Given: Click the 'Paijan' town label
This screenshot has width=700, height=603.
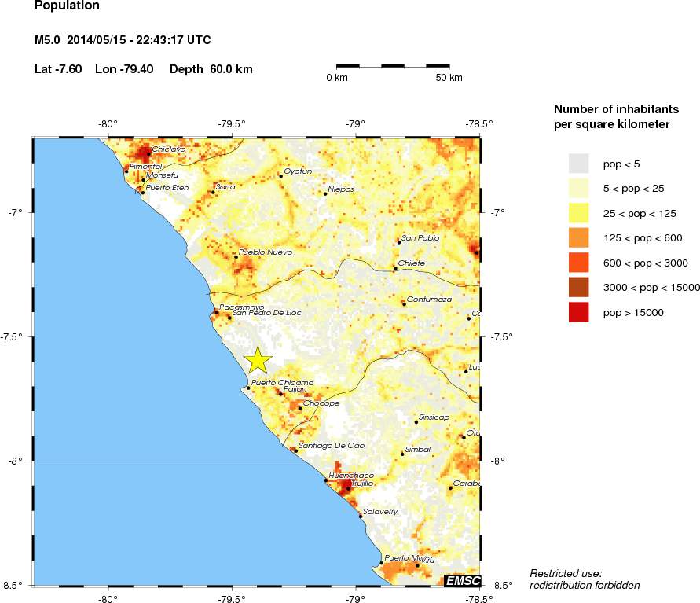Looking at the screenshot, I should point(295,389).
